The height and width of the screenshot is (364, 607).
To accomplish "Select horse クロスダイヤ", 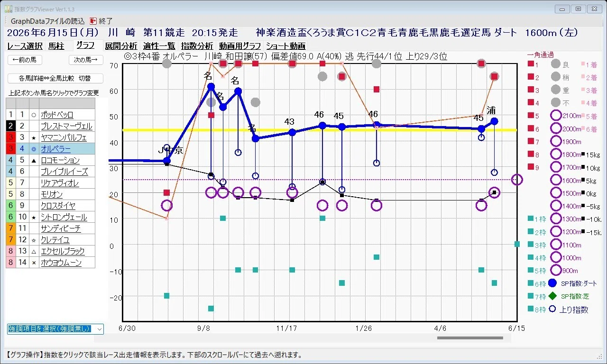I will pyautogui.click(x=58, y=206).
